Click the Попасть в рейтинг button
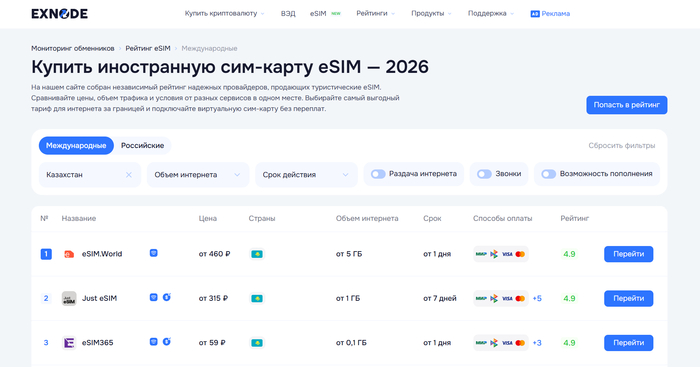 pyautogui.click(x=627, y=105)
